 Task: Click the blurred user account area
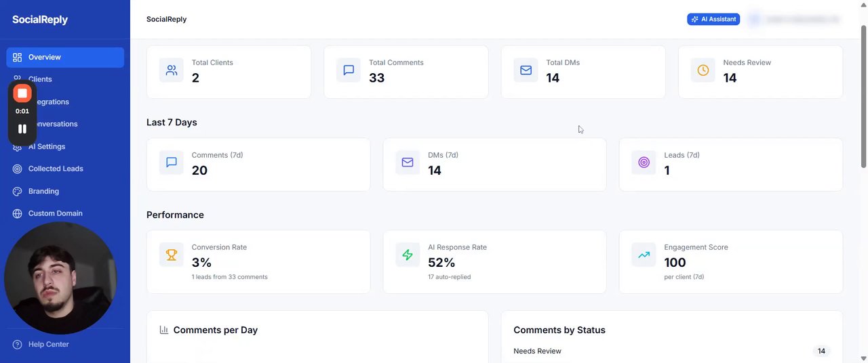click(793, 20)
